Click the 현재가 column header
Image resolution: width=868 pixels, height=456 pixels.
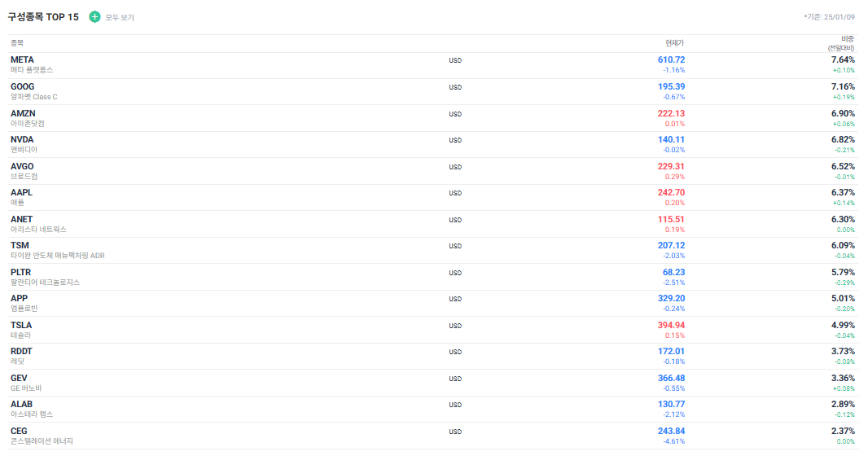pos(674,43)
